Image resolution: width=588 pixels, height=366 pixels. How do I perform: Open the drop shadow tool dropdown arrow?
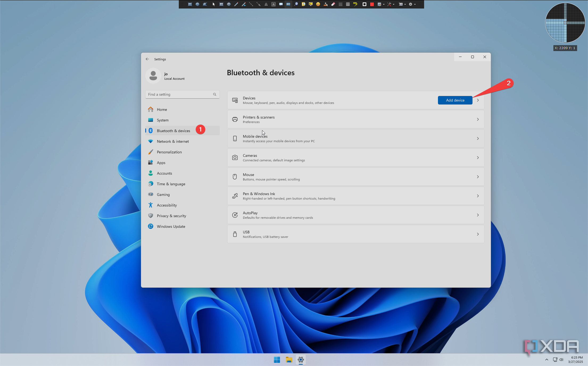click(384, 5)
